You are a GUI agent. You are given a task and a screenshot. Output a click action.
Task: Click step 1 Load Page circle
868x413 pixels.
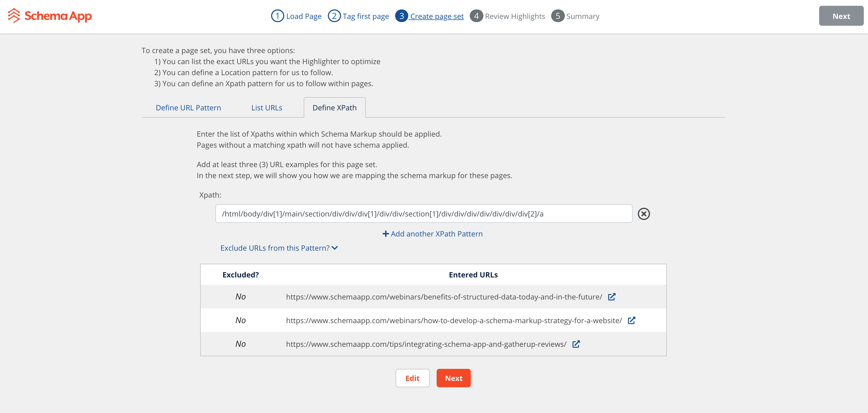(277, 16)
